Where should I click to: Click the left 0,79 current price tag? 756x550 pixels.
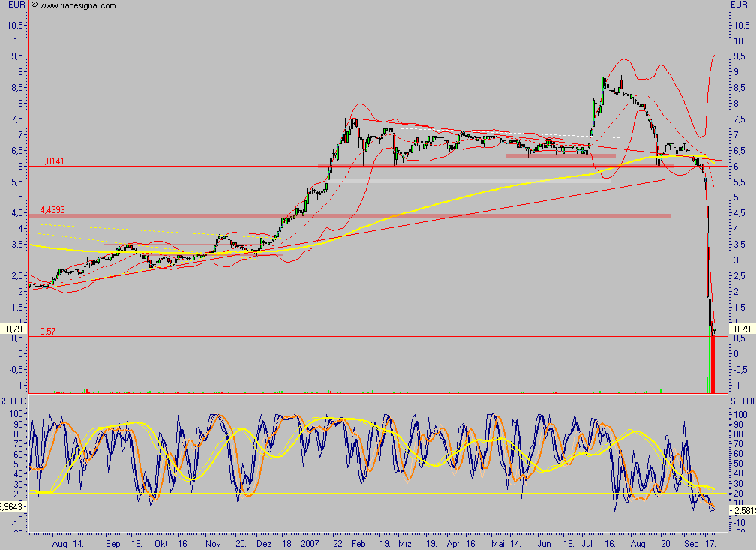13,329
